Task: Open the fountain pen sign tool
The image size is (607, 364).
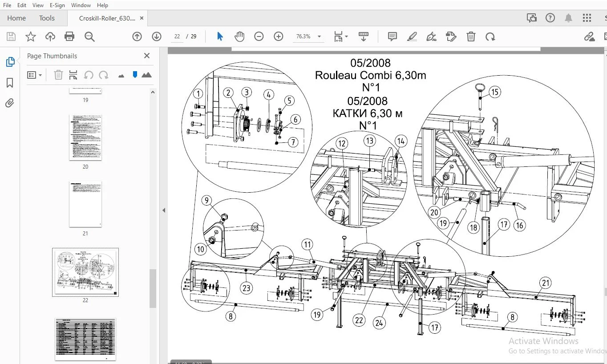Action: (x=431, y=36)
